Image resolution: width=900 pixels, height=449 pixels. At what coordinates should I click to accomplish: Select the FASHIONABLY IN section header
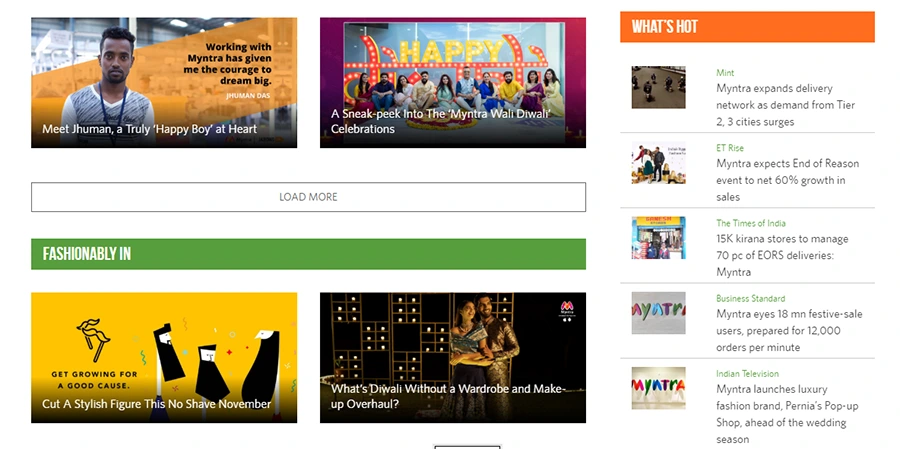[x=308, y=254]
